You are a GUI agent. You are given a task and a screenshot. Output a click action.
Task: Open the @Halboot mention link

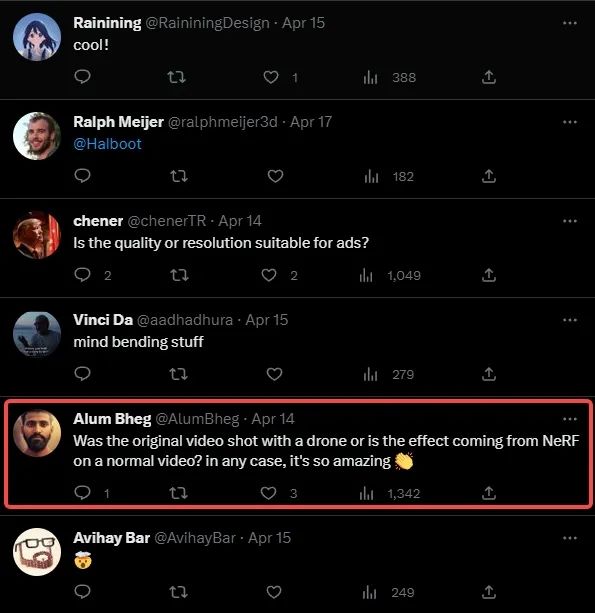pos(107,144)
